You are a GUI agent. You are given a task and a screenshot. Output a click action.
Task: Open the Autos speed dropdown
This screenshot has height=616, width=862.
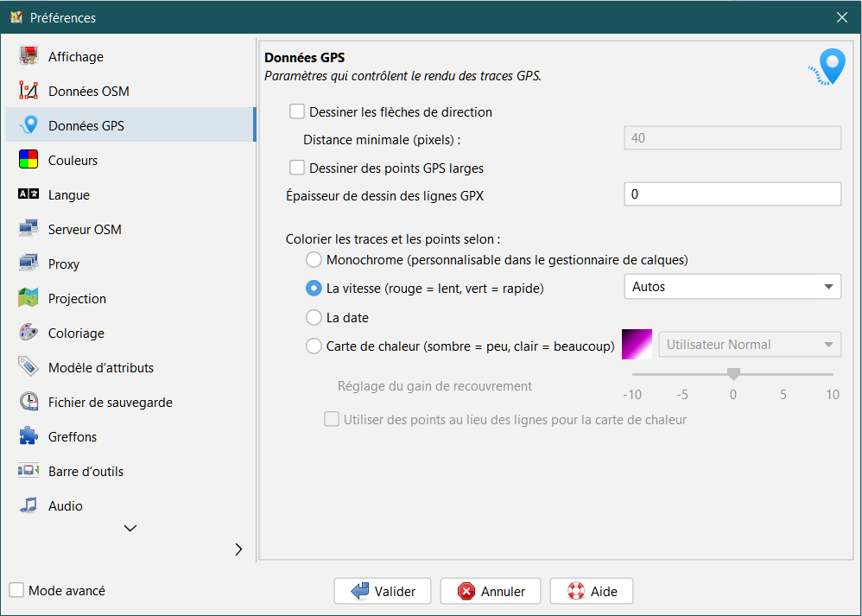732,287
